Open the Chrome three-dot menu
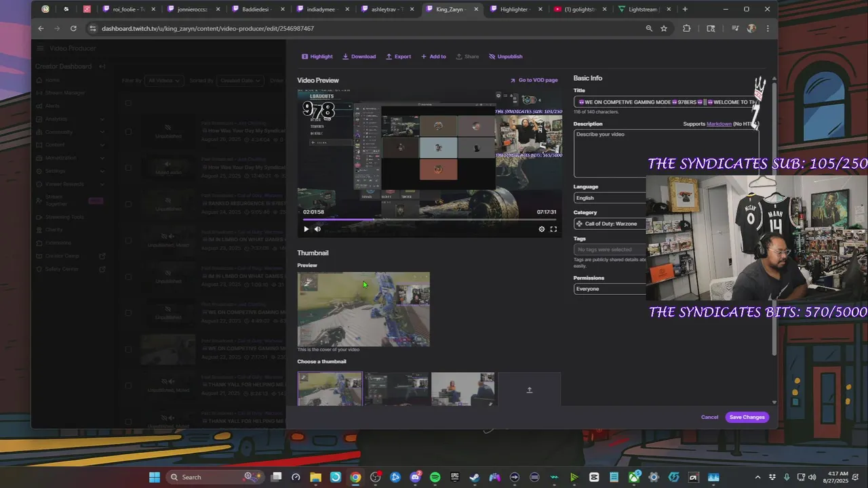Image resolution: width=868 pixels, height=488 pixels. pyautogui.click(x=768, y=28)
